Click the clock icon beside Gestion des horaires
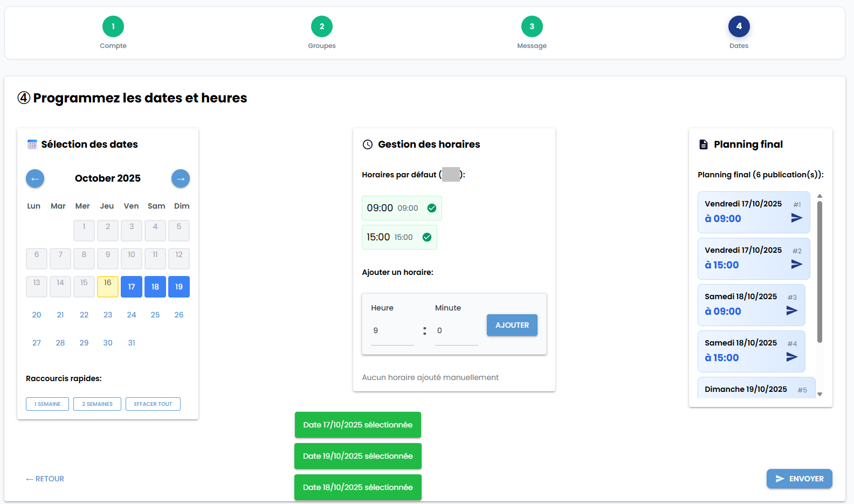 tap(368, 144)
